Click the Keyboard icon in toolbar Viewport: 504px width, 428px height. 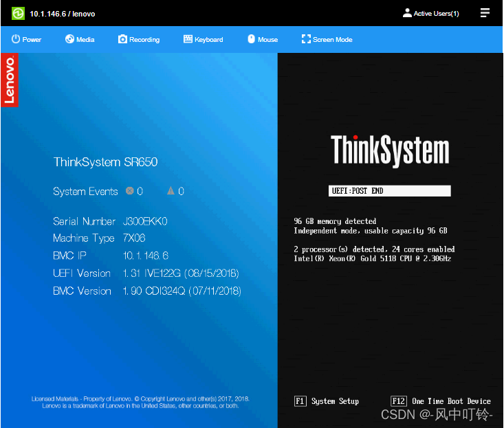[x=188, y=39]
